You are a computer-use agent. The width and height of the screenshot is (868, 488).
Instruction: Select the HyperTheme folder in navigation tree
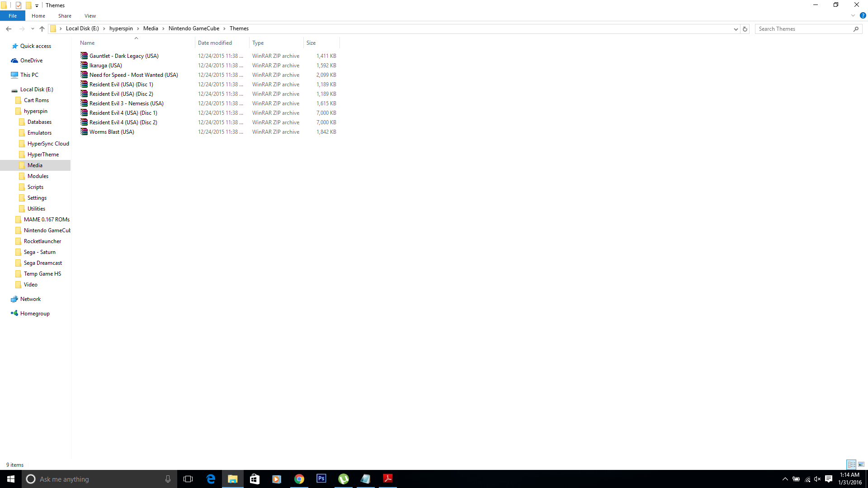pyautogui.click(x=43, y=155)
